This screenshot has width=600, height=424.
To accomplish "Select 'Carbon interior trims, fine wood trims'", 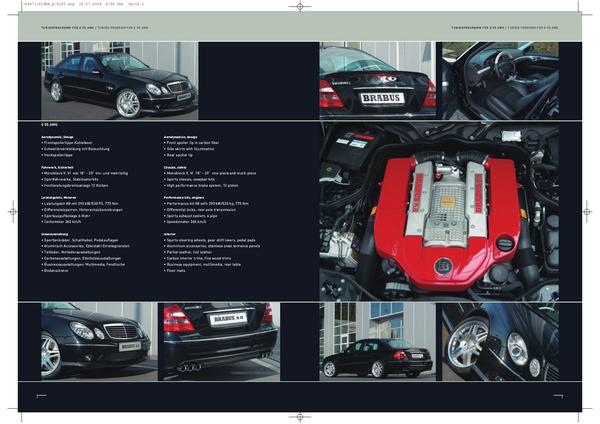I will pyautogui.click(x=199, y=258).
